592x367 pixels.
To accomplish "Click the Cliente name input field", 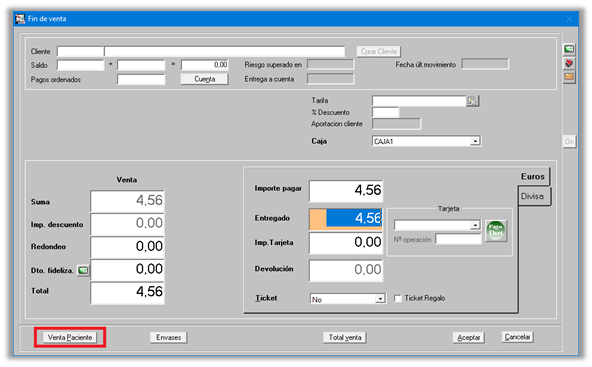I will 225,51.
